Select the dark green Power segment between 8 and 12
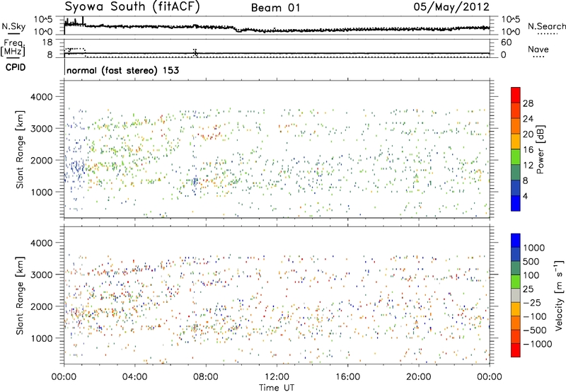Screen dimensions: 566x392 [516, 172]
